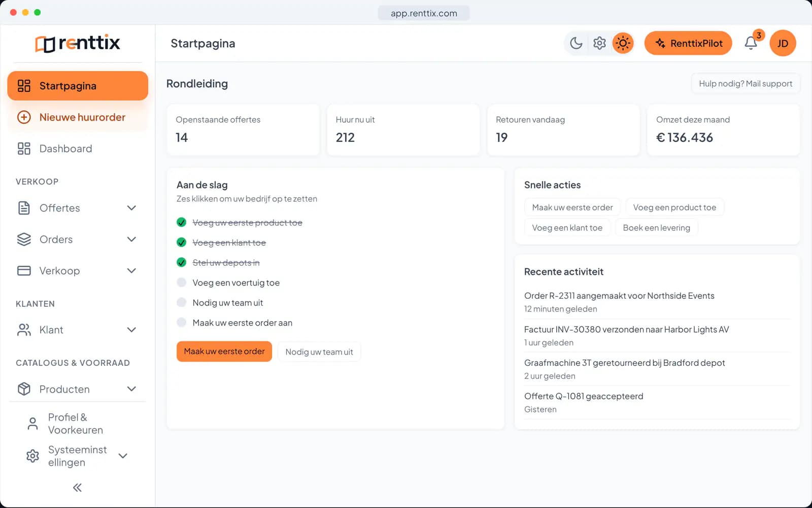
Task: Expand the Orders chevron
Action: [131, 239]
